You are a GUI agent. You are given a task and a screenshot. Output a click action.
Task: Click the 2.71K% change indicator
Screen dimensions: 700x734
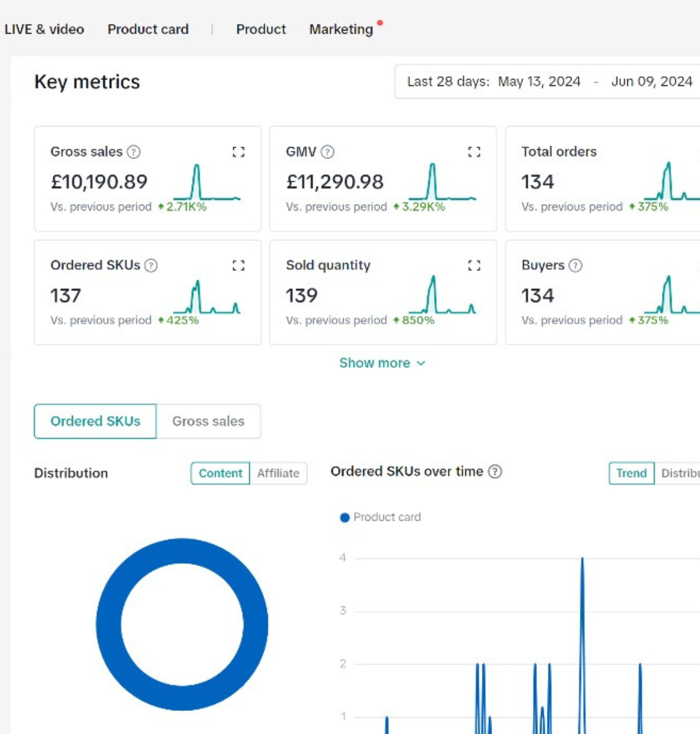(182, 207)
